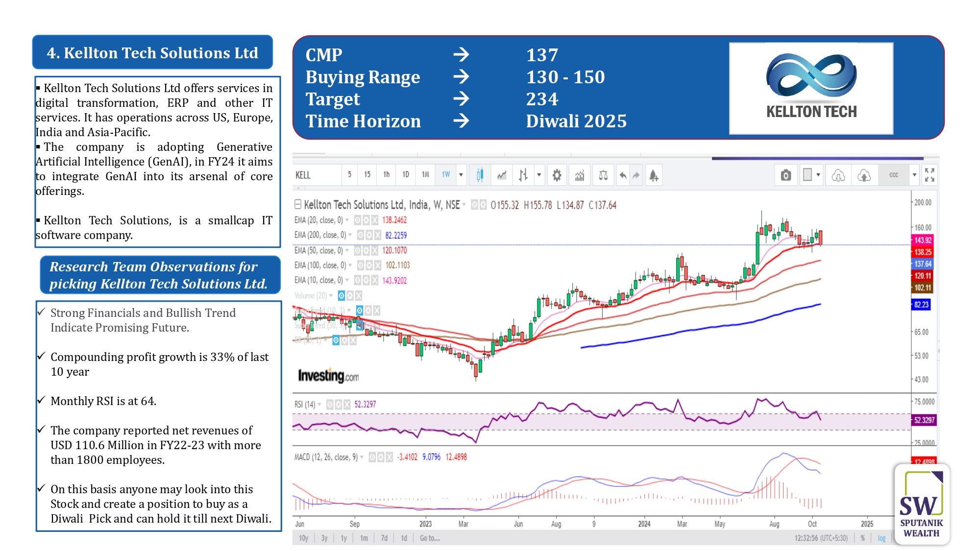Viewport: 980px width, 551px height.
Task: Open settings gear for RSI (14)
Action: pos(339,404)
